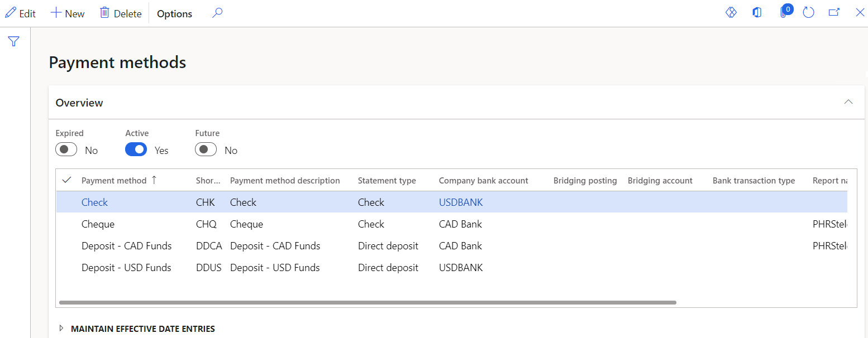This screenshot has height=338, width=868.
Task: Click the select-all checkmark in grid header
Action: click(x=67, y=180)
